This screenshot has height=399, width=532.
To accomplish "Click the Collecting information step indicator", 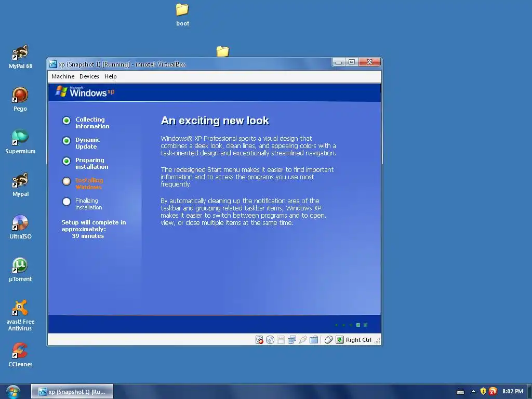I will click(x=66, y=121).
